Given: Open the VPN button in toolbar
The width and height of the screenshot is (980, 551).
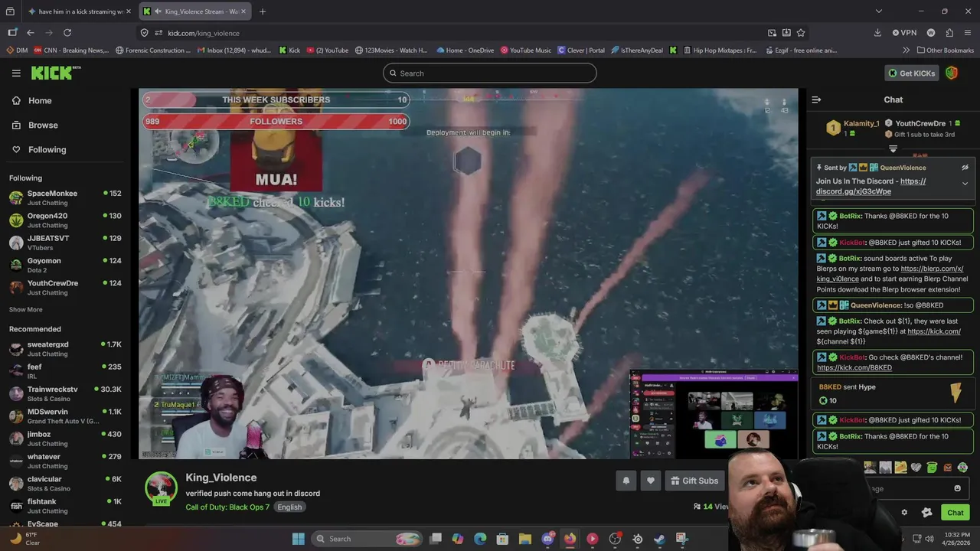Looking at the screenshot, I should click(904, 33).
